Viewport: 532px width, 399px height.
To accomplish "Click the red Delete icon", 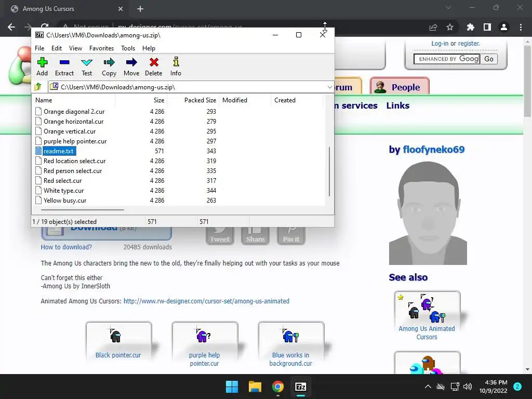I will [x=154, y=62].
